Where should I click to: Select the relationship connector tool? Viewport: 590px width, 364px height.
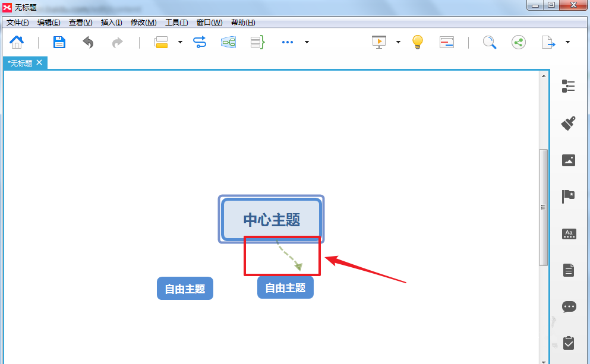200,42
